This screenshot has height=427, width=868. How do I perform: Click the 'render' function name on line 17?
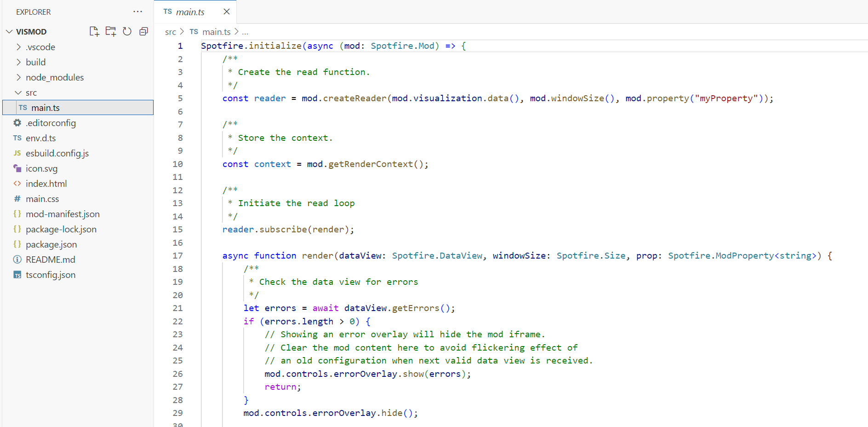[x=318, y=256]
